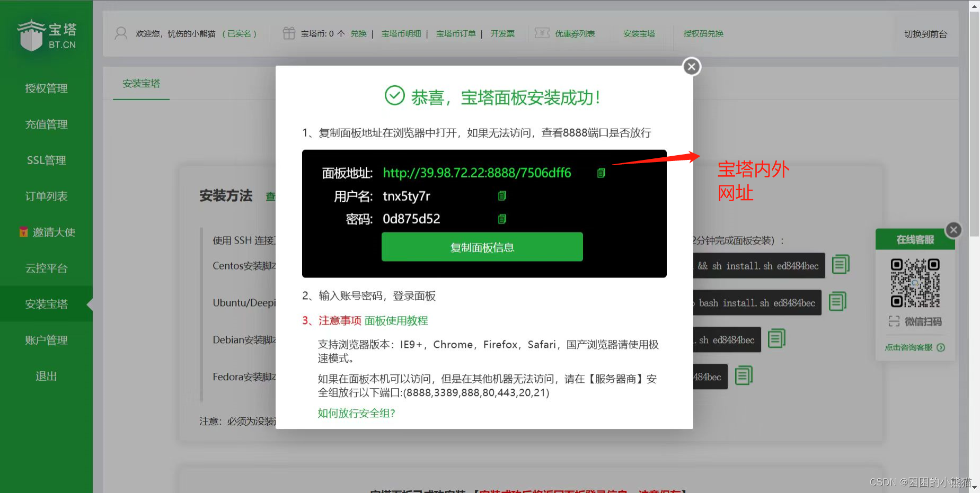The width and height of the screenshot is (980, 493).
Task: Copy the Ubuntu/Deepin install command
Action: [x=837, y=301]
